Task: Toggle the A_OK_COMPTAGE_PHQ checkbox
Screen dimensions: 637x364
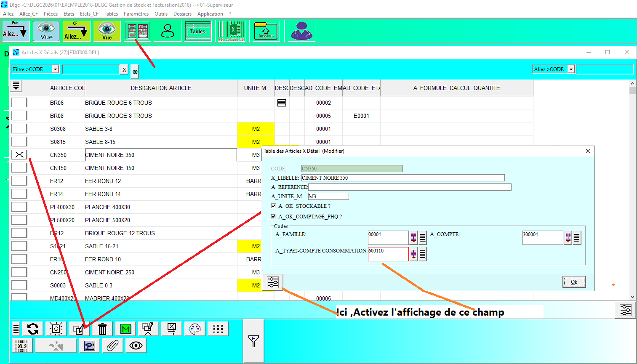Action: pos(274,216)
